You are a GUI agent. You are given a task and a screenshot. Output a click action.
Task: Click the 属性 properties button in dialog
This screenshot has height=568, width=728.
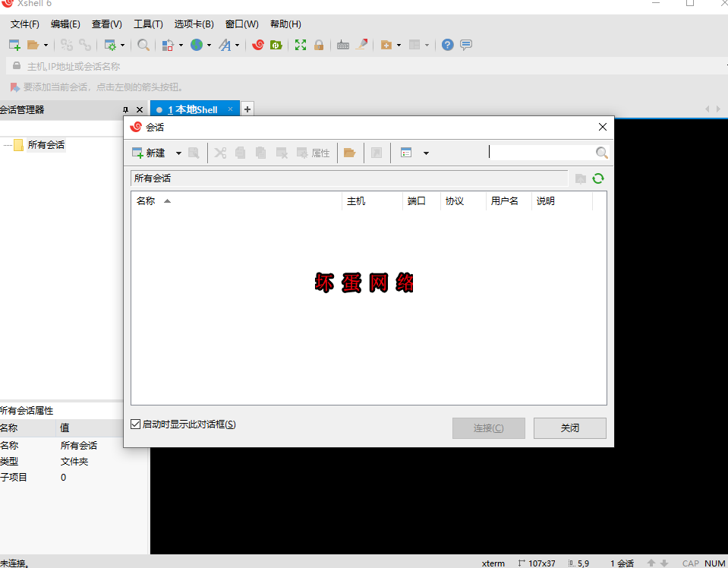314,153
